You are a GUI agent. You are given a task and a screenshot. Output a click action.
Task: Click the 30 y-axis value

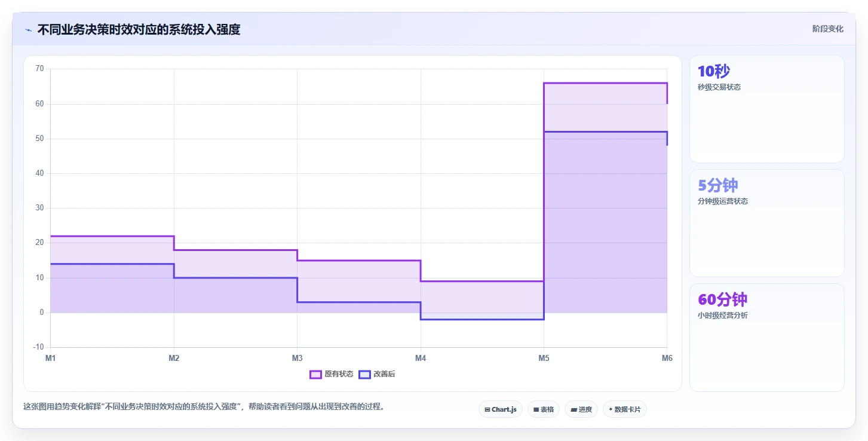point(39,208)
